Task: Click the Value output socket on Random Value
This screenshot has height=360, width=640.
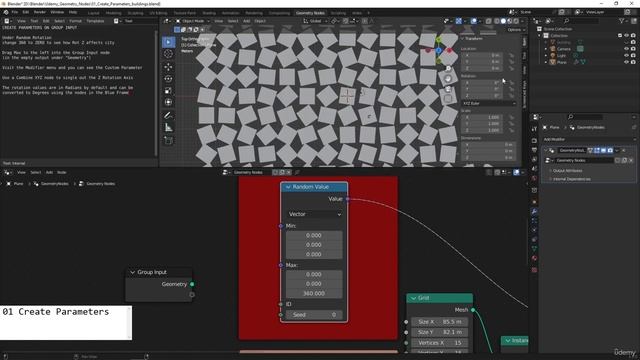Action: point(348,199)
